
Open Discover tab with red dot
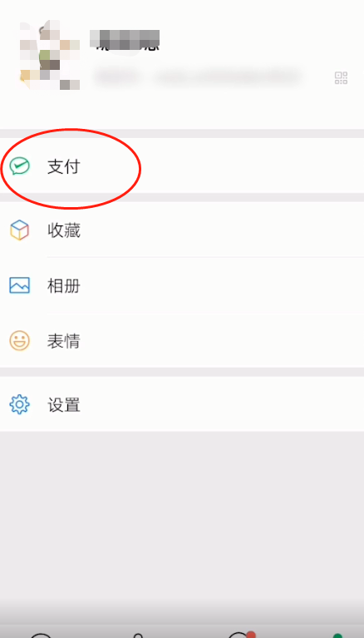pyautogui.click(x=240, y=634)
